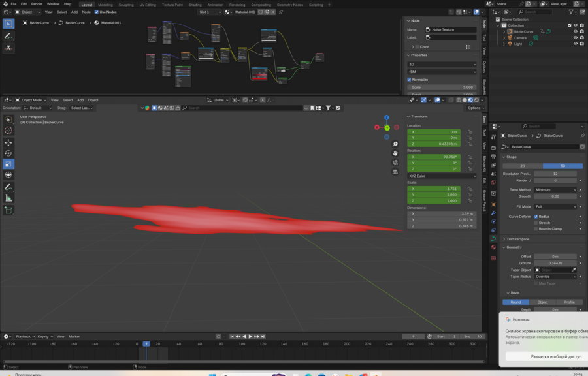This screenshot has height=376, width=588.
Task: Switch to the Geometry Nodes workspace tab
Action: 289,5
